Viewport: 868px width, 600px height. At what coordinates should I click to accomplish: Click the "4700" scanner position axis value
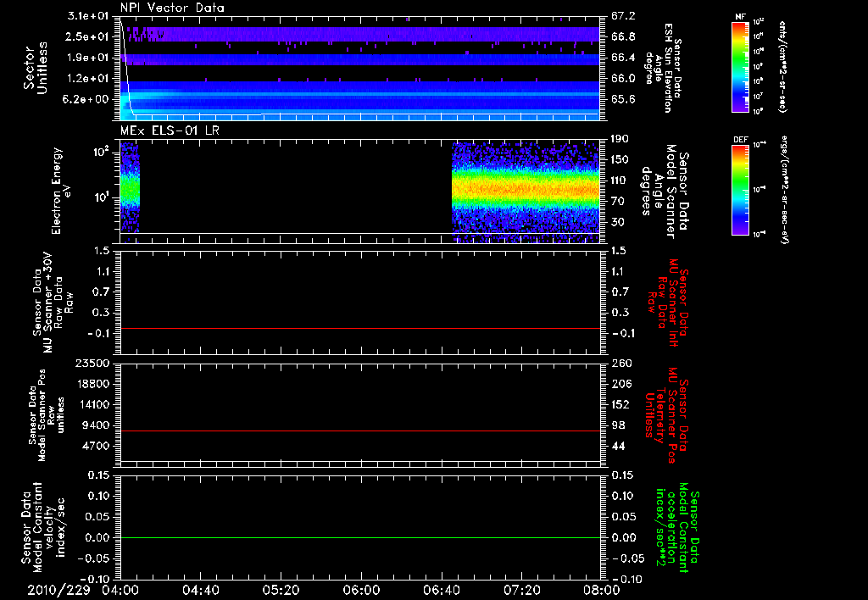pyautogui.click(x=96, y=446)
